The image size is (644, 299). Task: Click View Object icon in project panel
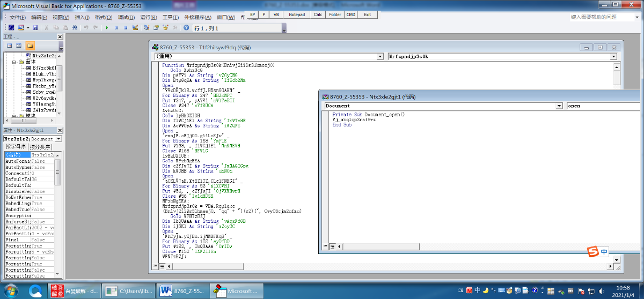(x=19, y=46)
